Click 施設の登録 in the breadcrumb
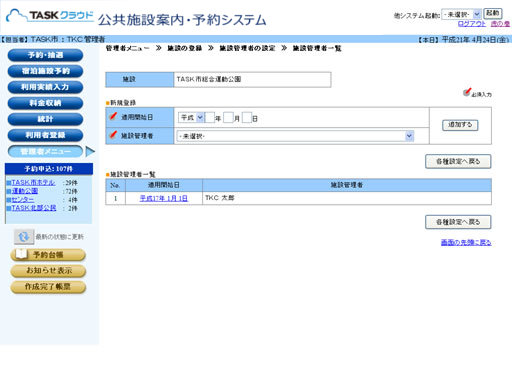Viewport: 512px width, 384px height. [x=185, y=48]
